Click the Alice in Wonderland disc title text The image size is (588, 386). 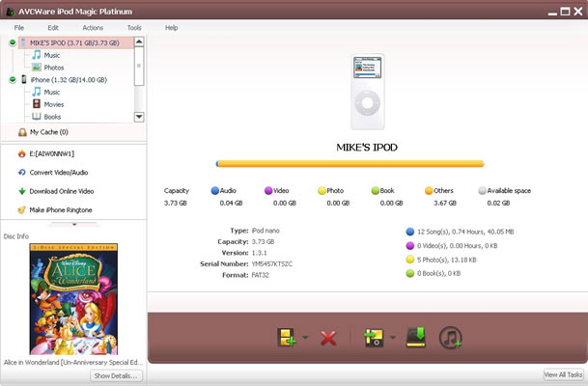(x=73, y=363)
